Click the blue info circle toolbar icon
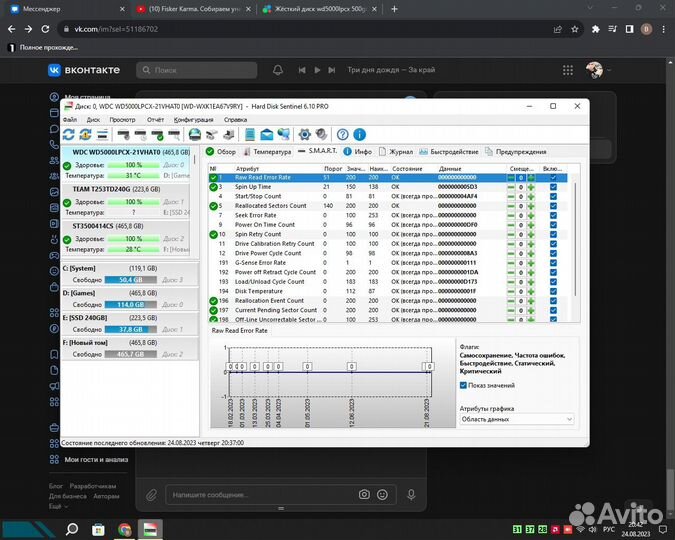This screenshot has width=675, height=540. (x=359, y=135)
